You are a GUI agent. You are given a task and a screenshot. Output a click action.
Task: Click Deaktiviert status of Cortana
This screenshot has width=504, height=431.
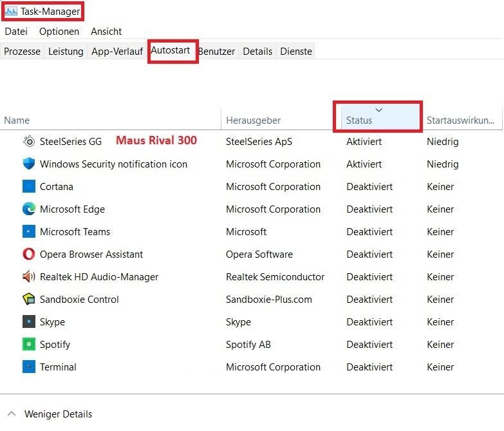(369, 187)
